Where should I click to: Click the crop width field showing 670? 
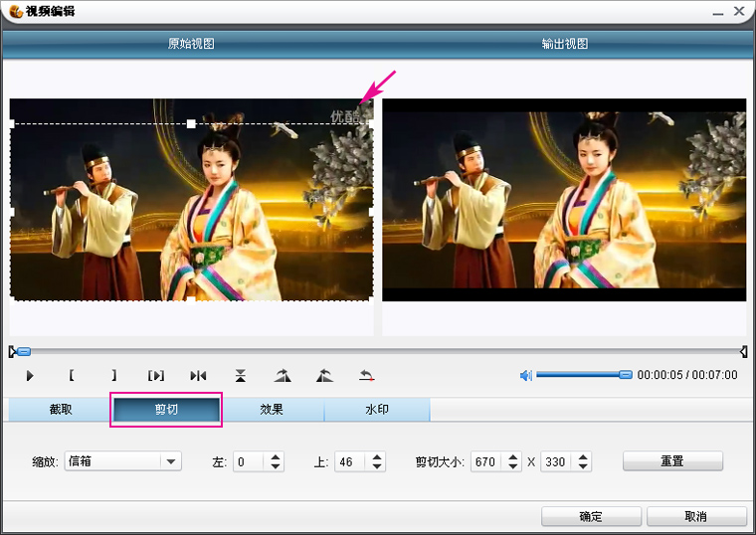pyautogui.click(x=486, y=461)
